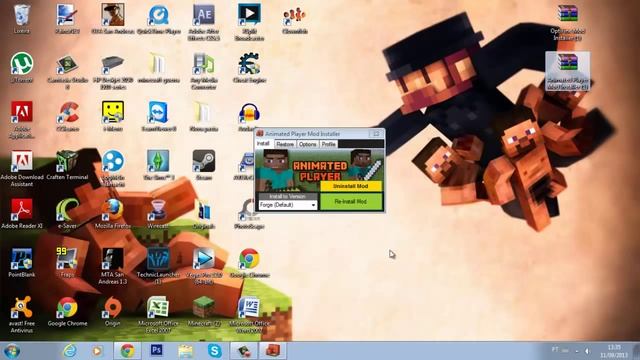
Task: Click the PT language indicator in tray
Action: pyautogui.click(x=555, y=349)
